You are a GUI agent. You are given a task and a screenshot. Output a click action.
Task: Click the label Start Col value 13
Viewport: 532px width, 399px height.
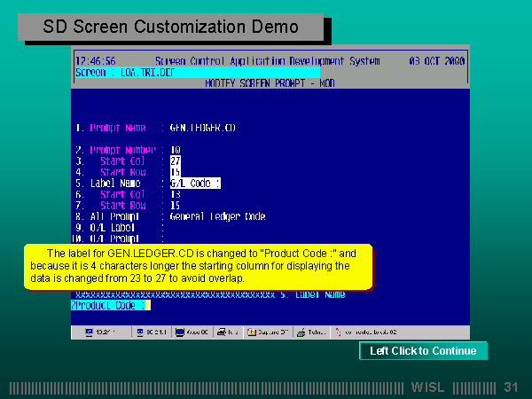point(175,194)
